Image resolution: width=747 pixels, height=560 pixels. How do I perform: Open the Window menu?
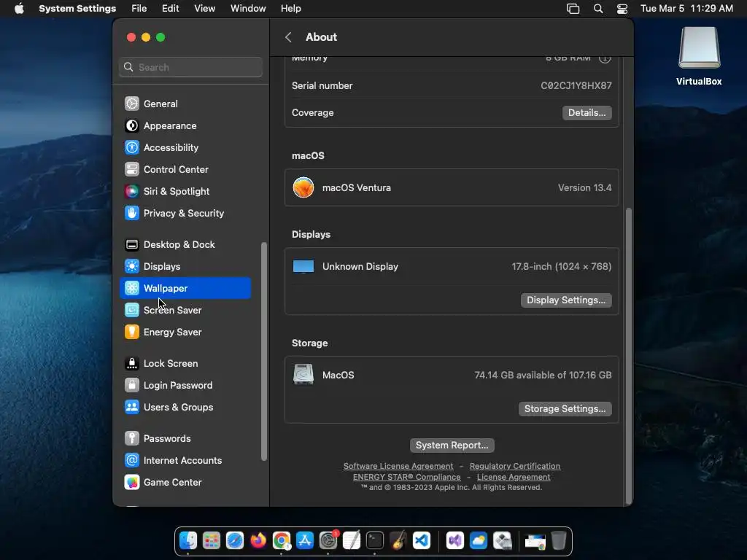[x=248, y=9]
